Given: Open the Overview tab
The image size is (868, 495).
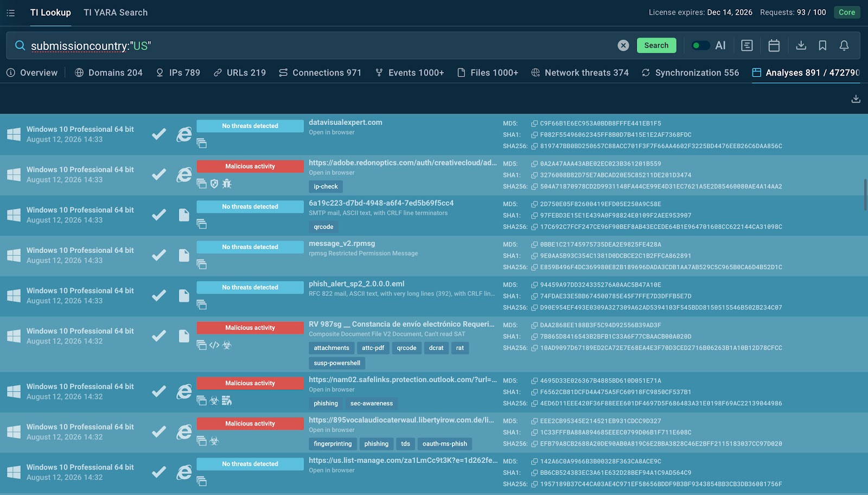Looking at the screenshot, I should (32, 73).
